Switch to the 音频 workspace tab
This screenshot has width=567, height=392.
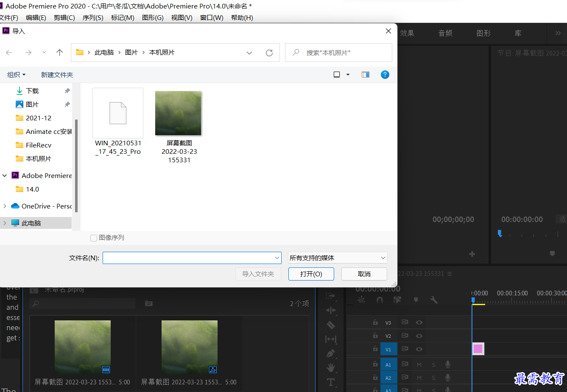point(445,33)
